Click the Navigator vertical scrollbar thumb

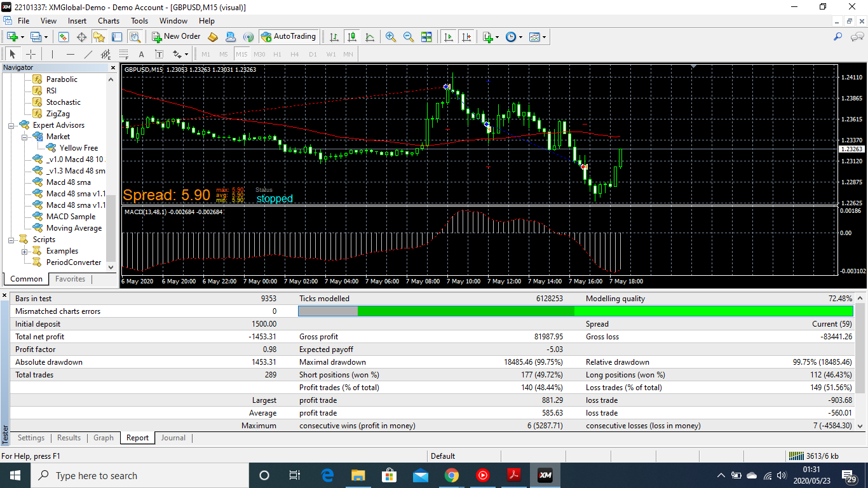pos(111,228)
